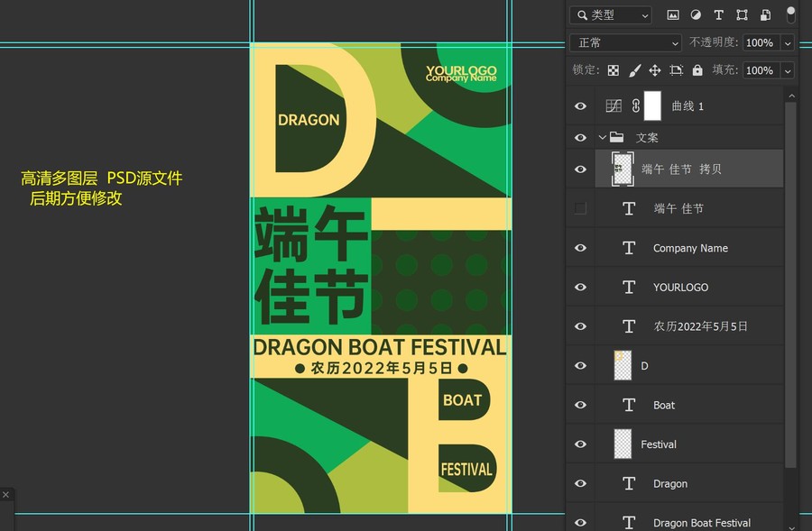Select the Boat layer name
The image size is (812, 531).
pyautogui.click(x=664, y=406)
